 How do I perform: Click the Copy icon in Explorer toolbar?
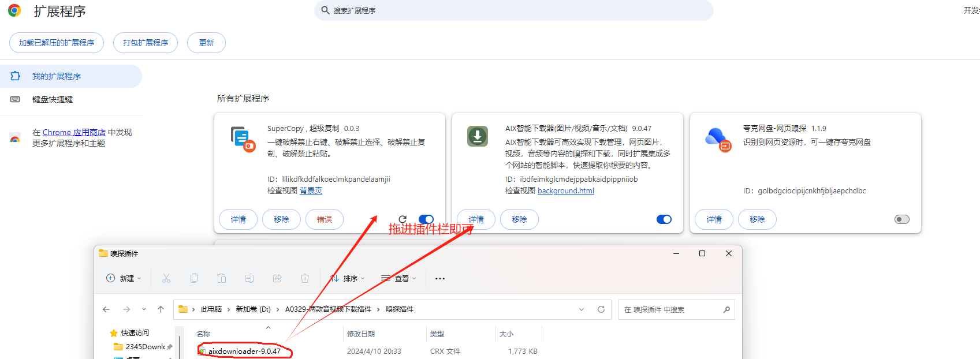194,278
